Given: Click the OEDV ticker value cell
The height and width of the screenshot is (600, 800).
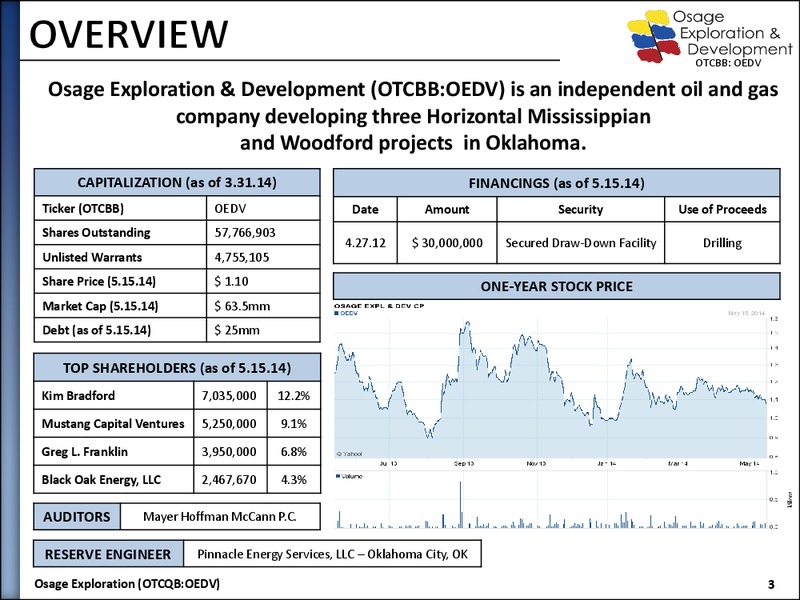Looking at the screenshot, I should 263,208.
